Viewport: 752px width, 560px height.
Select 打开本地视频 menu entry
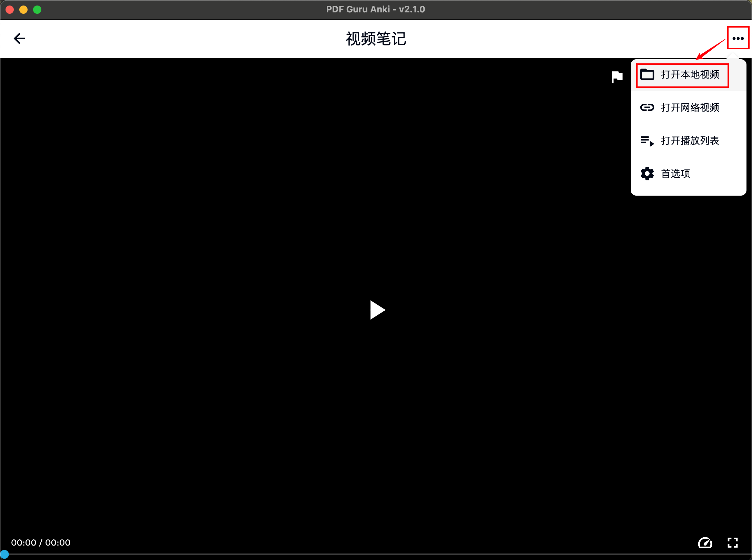pos(688,75)
